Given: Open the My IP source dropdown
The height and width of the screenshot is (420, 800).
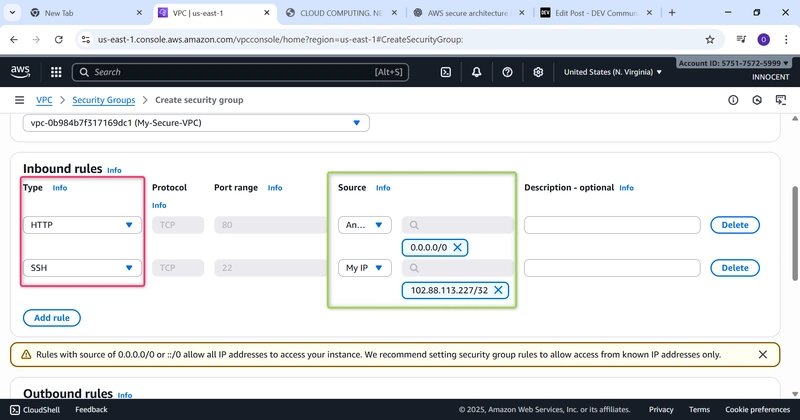Looking at the screenshot, I should tap(365, 268).
